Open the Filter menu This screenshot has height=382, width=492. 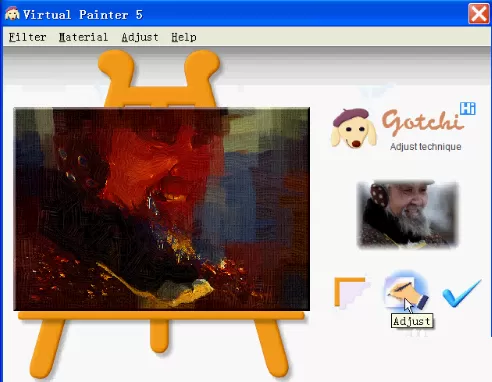click(27, 37)
